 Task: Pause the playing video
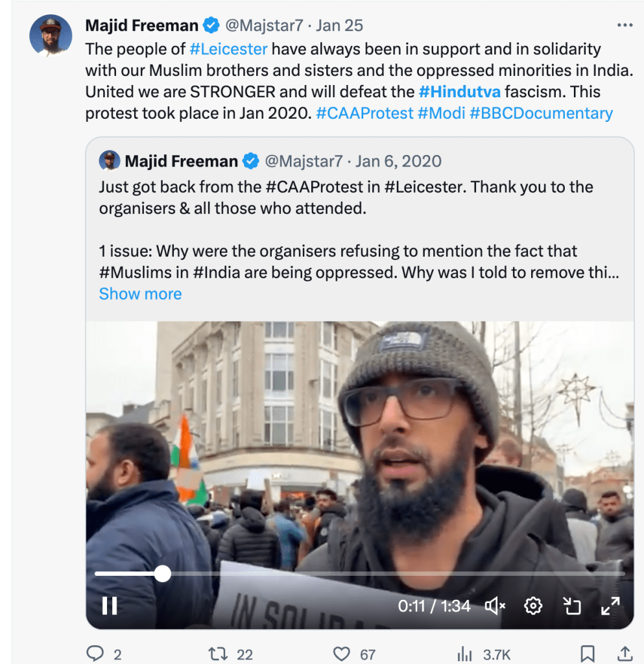coord(110,606)
